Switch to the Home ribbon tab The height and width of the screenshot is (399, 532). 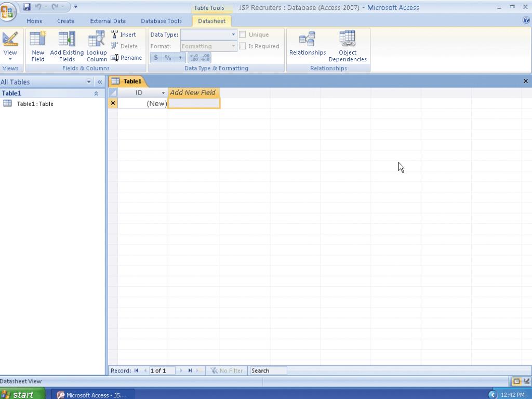35,21
